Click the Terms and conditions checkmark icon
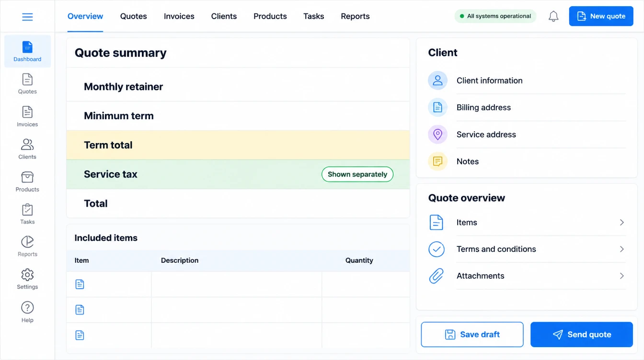This screenshot has width=644, height=360. point(437,249)
